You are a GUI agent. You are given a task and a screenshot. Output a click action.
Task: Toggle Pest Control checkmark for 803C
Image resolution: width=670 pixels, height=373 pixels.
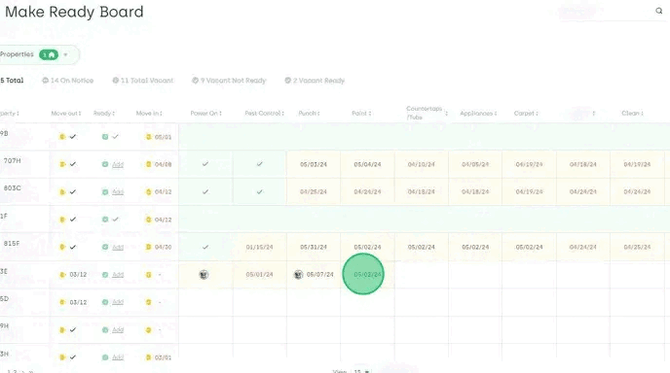[259, 192]
